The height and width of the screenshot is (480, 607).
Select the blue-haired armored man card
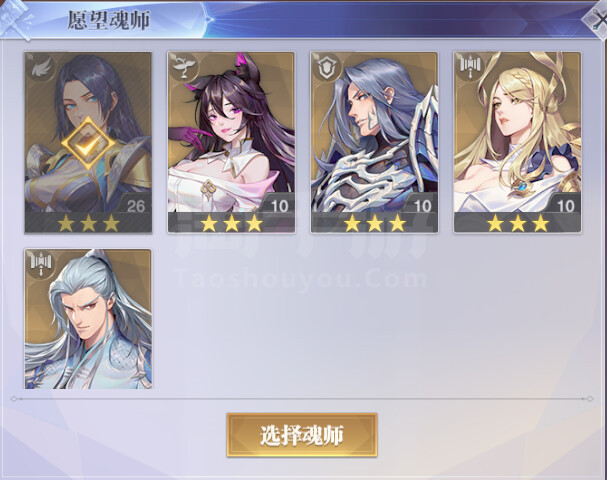[x=374, y=142]
